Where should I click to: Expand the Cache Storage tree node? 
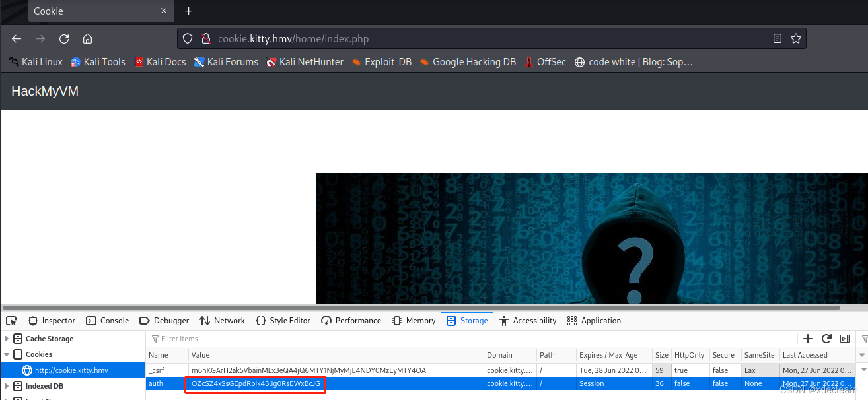click(x=7, y=339)
